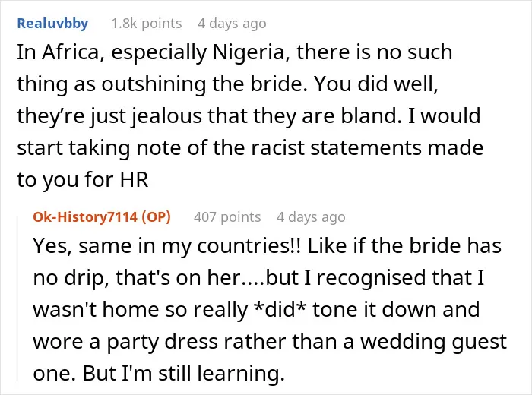This screenshot has height=395, width=532.
Task: Click the 407 points score label
Action: [x=227, y=217]
